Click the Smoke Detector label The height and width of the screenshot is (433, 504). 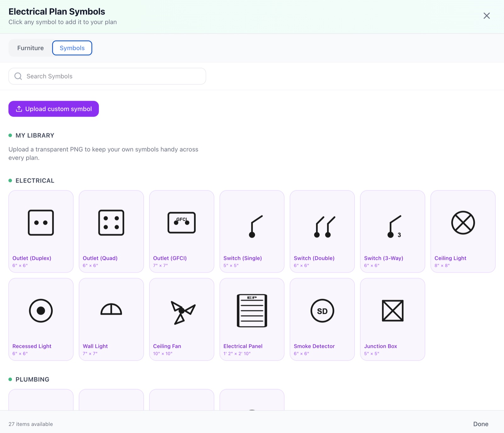pos(314,346)
